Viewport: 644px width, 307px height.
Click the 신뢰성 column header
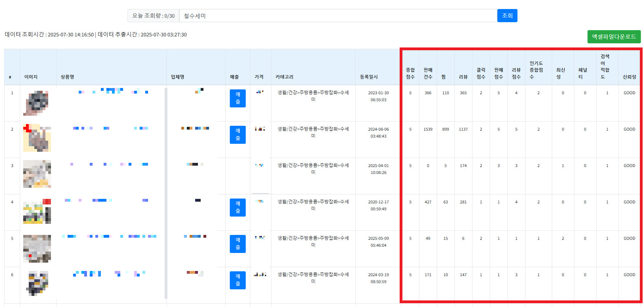pos(629,77)
